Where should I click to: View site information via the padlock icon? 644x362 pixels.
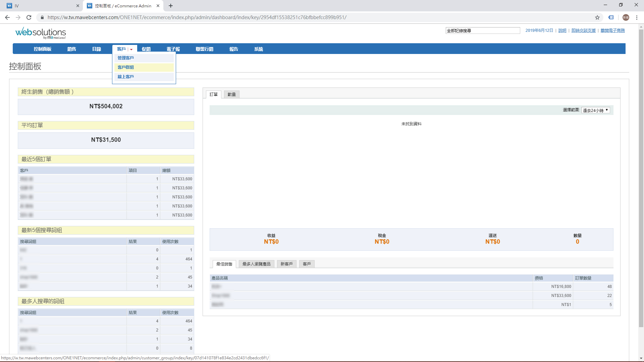pyautogui.click(x=42, y=17)
